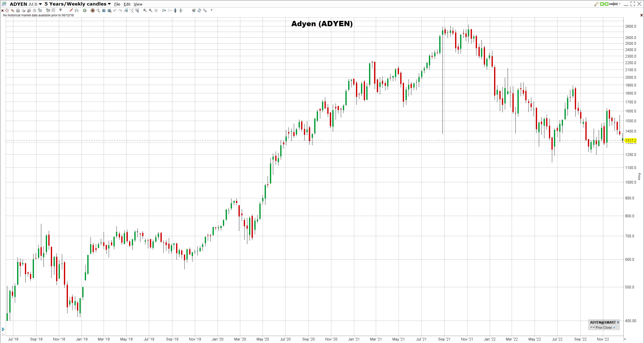This screenshot has width=644, height=343.
Task: Click the ADYEN@SMART legend label
Action: tap(603, 322)
